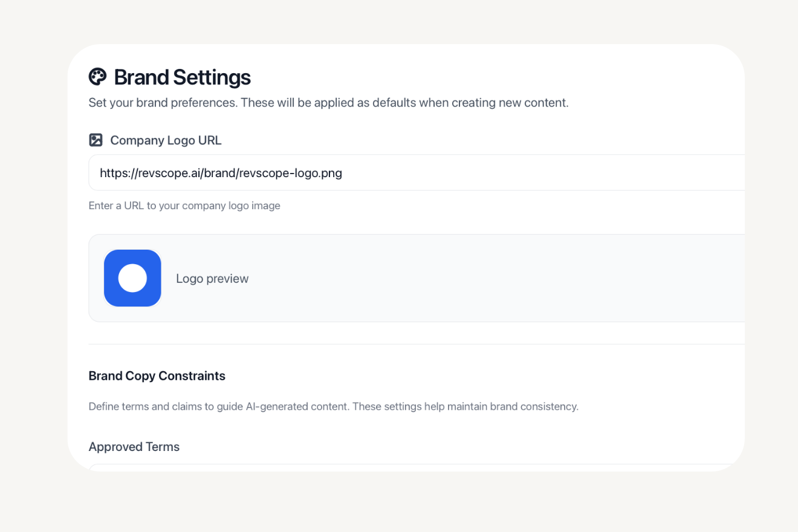Image resolution: width=798 pixels, height=532 pixels.
Task: Click the Brand Settings heading
Action: pyautogui.click(x=182, y=77)
